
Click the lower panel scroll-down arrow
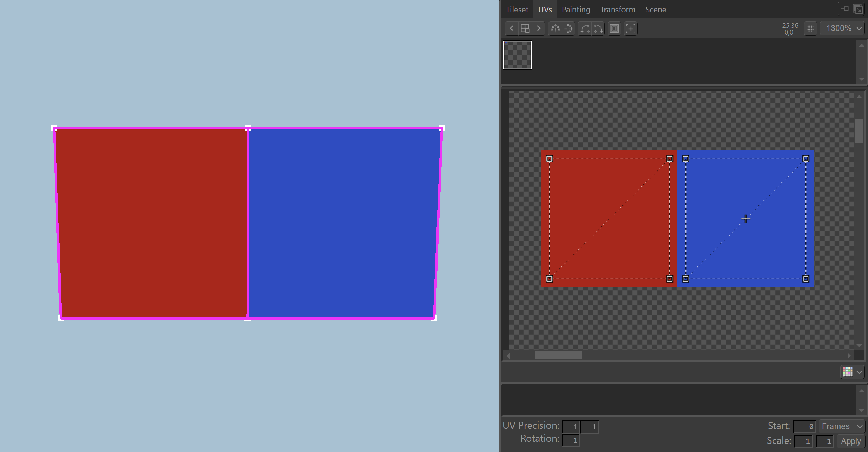pyautogui.click(x=861, y=410)
